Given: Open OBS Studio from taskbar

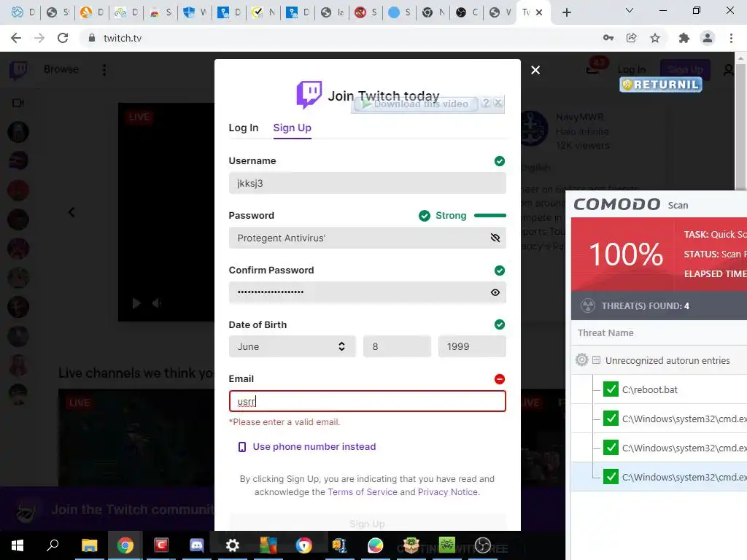Looking at the screenshot, I should [x=483, y=545].
